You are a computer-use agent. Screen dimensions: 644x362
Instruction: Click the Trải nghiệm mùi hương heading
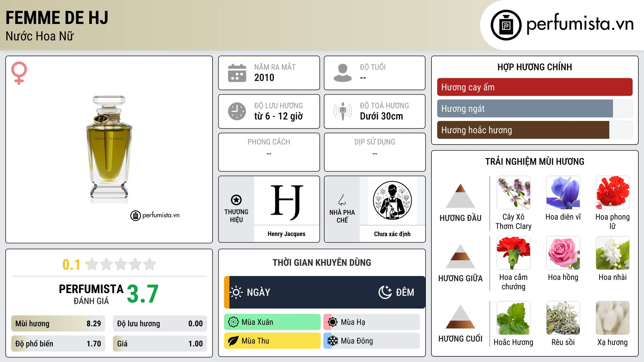tap(535, 162)
